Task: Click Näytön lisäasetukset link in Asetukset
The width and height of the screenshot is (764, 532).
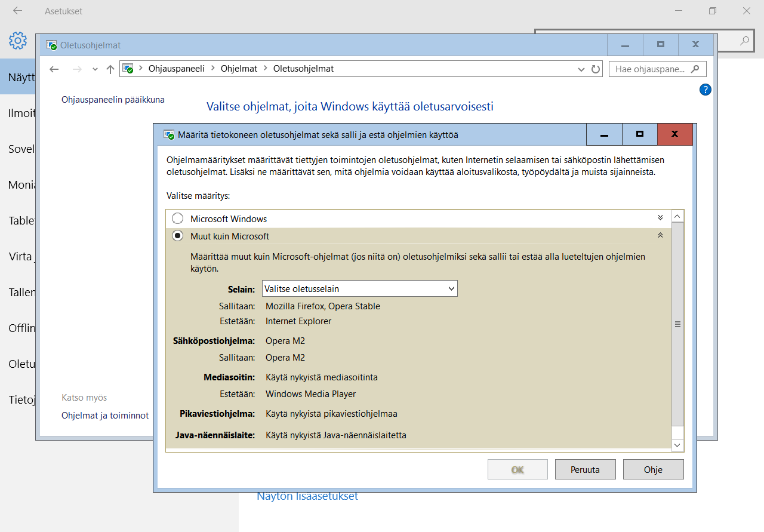Action: point(307,496)
